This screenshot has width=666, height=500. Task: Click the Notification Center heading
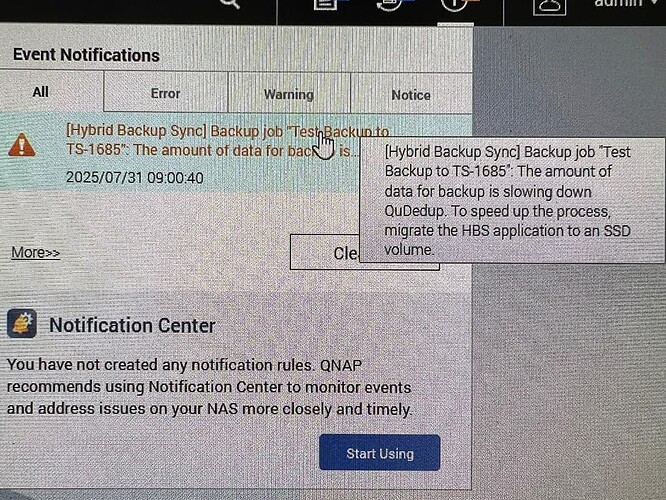click(133, 325)
